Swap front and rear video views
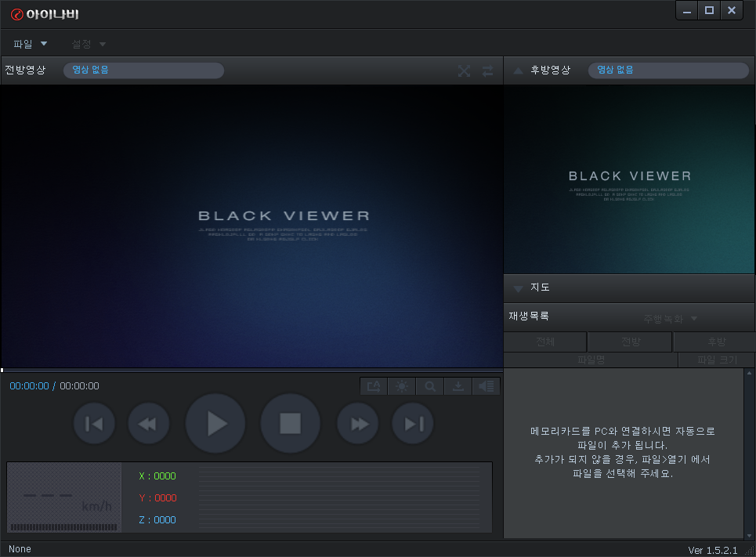This screenshot has height=557, width=756. click(x=488, y=71)
